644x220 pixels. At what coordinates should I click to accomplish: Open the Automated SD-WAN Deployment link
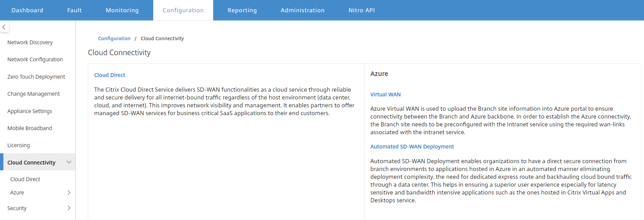coord(412,146)
